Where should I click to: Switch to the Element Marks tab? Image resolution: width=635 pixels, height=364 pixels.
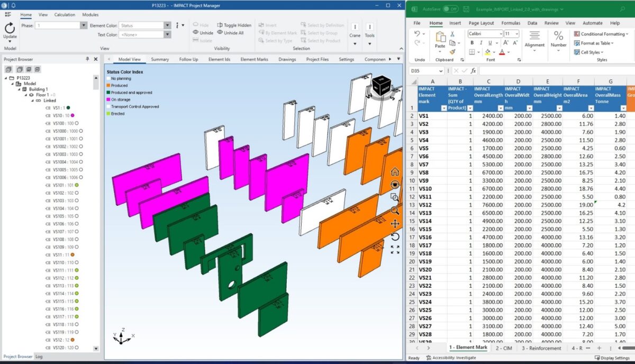255,59
